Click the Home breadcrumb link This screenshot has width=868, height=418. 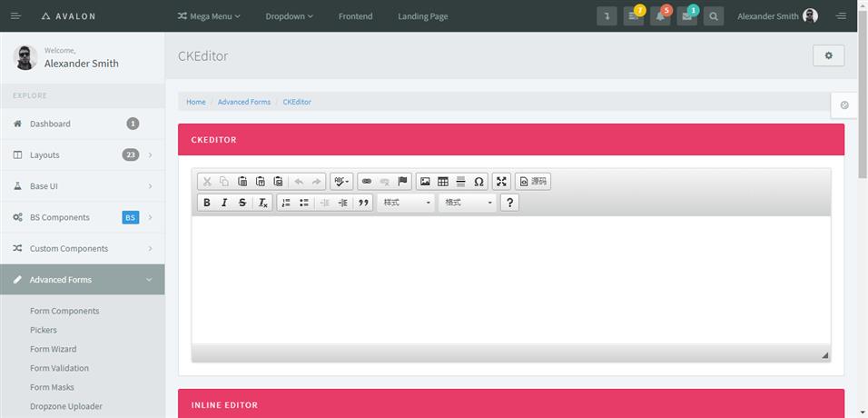(196, 102)
